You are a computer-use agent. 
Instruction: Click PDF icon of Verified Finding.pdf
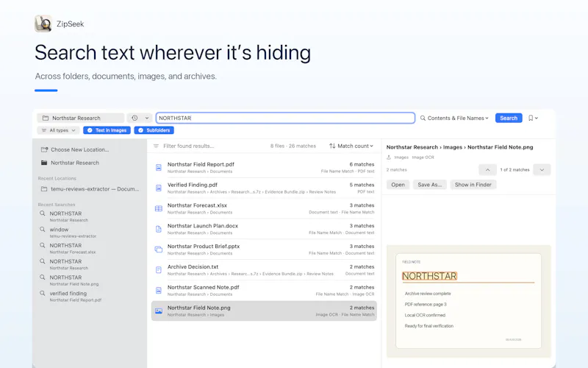point(159,188)
